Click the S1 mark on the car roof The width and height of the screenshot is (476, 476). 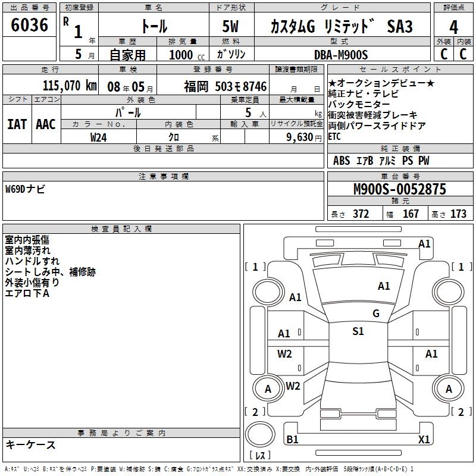point(358,331)
